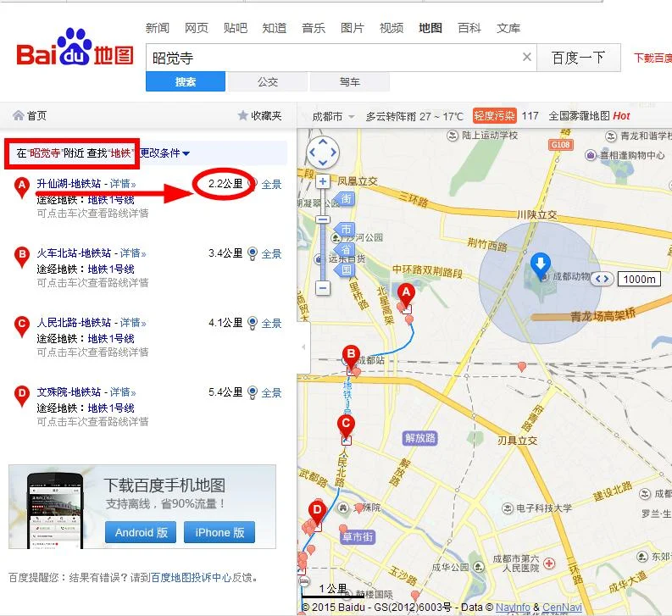
Task: Open the 百科 nav link
Action: 469,28
